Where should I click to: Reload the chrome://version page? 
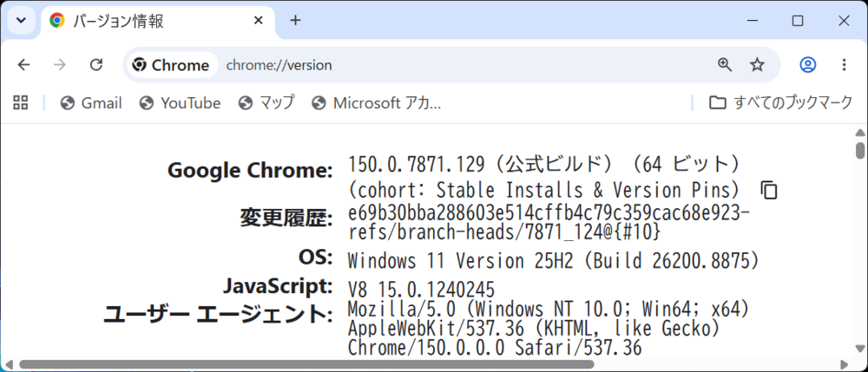(96, 65)
